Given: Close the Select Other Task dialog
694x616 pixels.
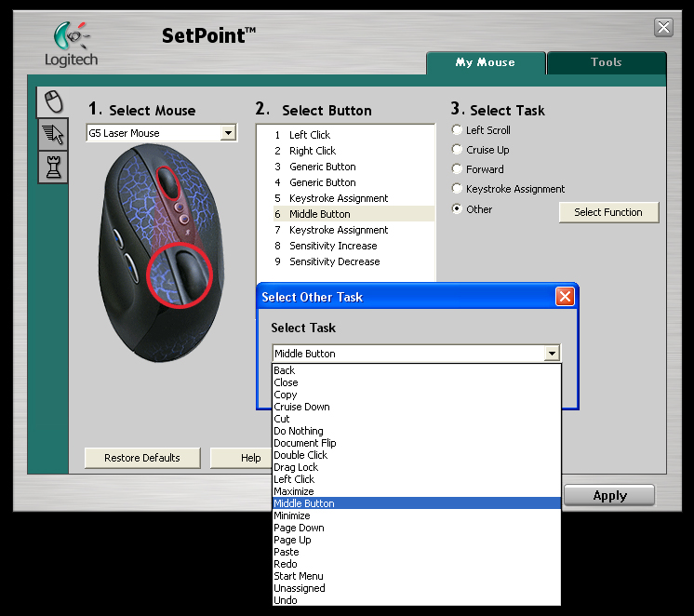Looking at the screenshot, I should tap(564, 297).
